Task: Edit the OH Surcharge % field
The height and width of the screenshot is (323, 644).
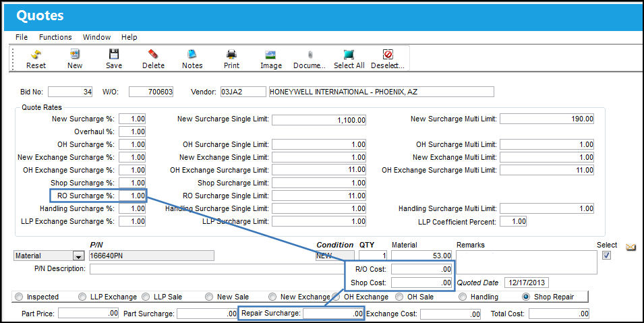Action: (132, 144)
